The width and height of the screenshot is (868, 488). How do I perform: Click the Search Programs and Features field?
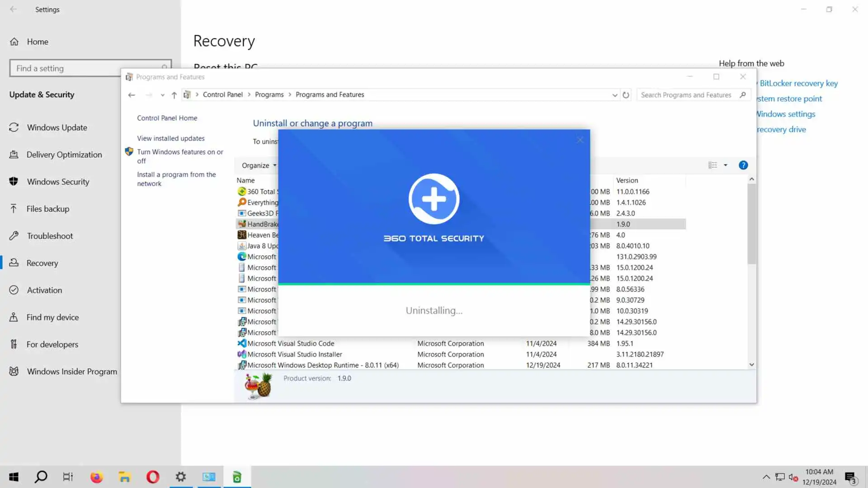point(685,95)
